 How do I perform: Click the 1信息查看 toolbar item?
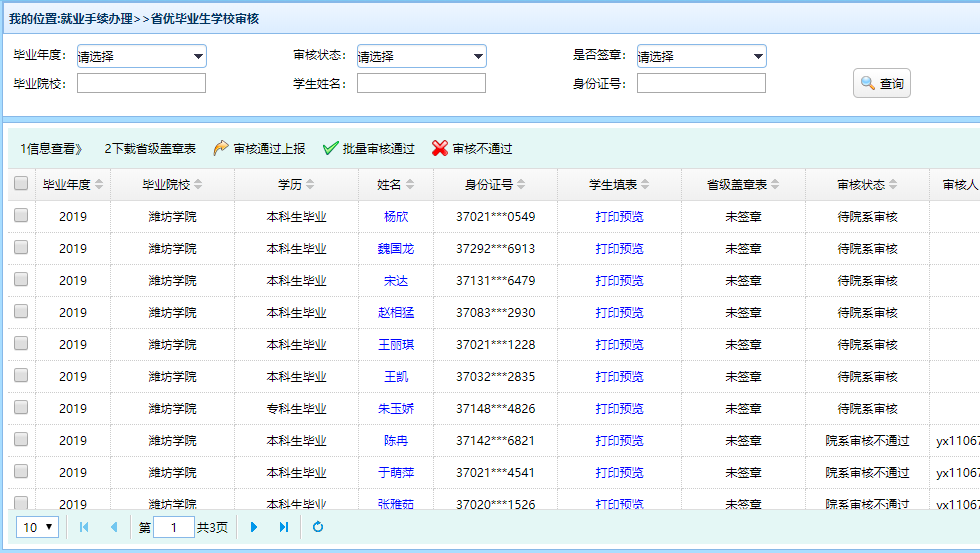[x=51, y=149]
